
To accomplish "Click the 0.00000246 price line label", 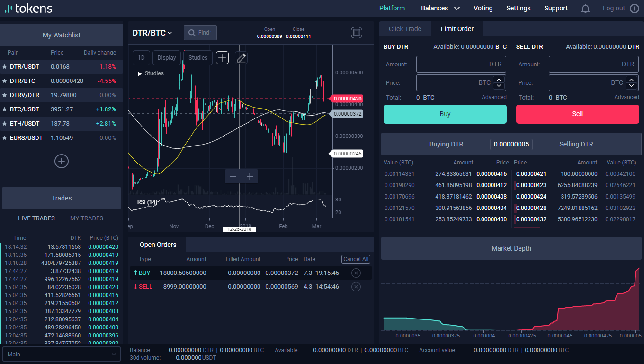I will [346, 154].
